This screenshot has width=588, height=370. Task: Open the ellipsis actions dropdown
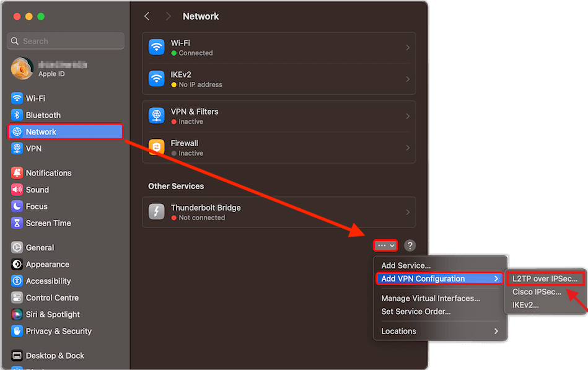(385, 245)
